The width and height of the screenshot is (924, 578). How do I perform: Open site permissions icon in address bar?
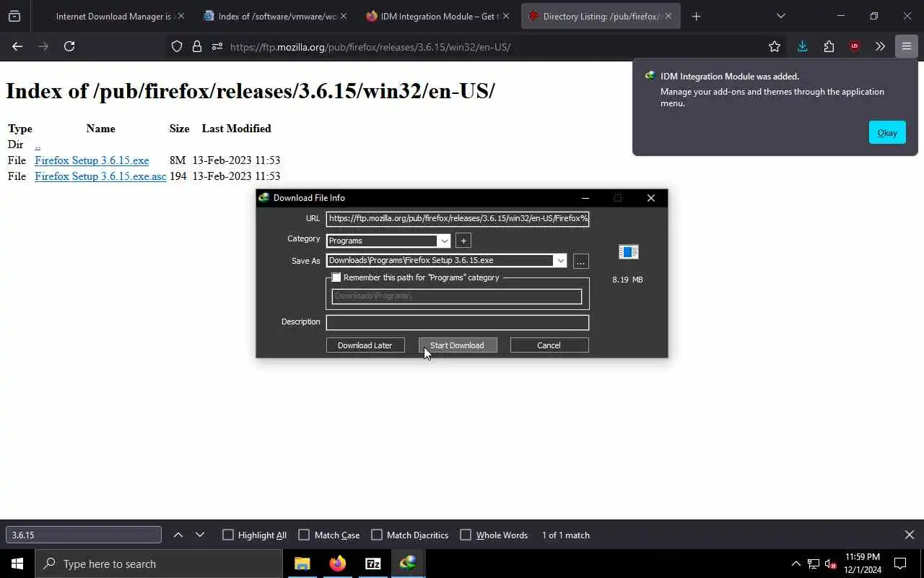click(x=217, y=47)
